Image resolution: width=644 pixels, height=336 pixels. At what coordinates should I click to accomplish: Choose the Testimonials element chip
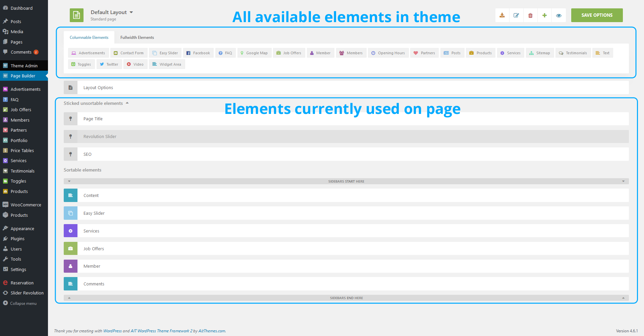point(573,53)
